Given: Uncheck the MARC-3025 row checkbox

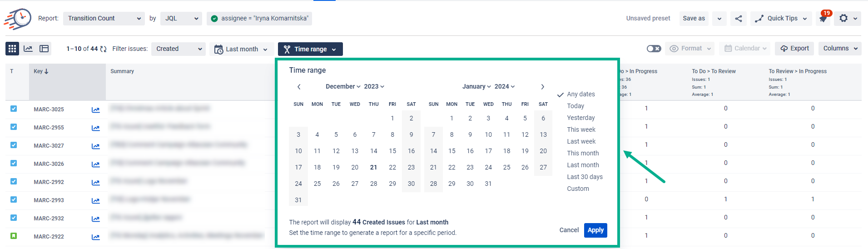Looking at the screenshot, I should tap(14, 109).
